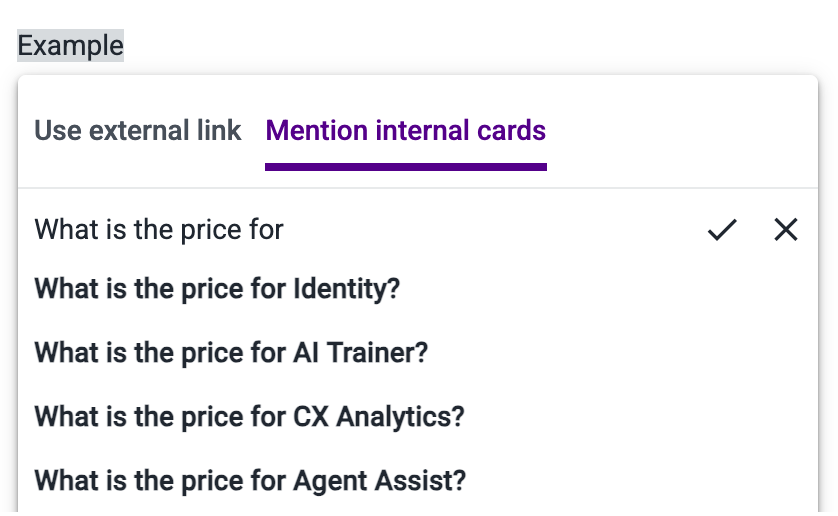Cancel the search with the X icon

click(x=786, y=231)
